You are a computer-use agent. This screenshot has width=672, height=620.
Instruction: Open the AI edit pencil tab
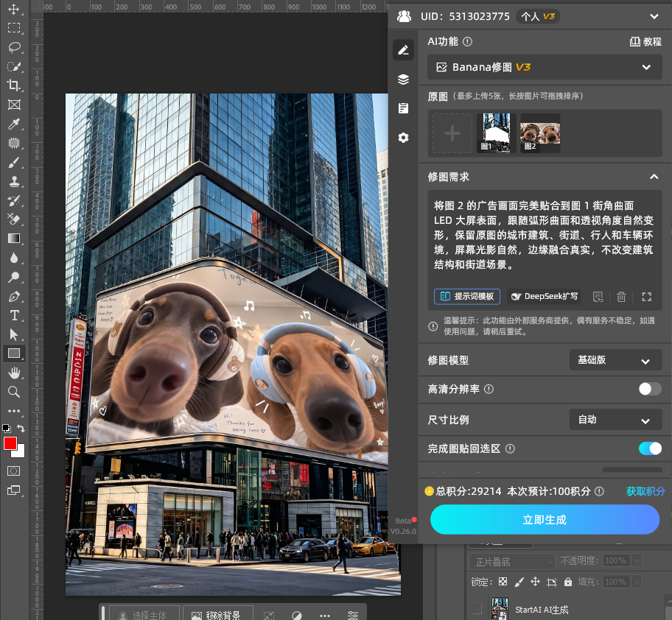coord(403,50)
